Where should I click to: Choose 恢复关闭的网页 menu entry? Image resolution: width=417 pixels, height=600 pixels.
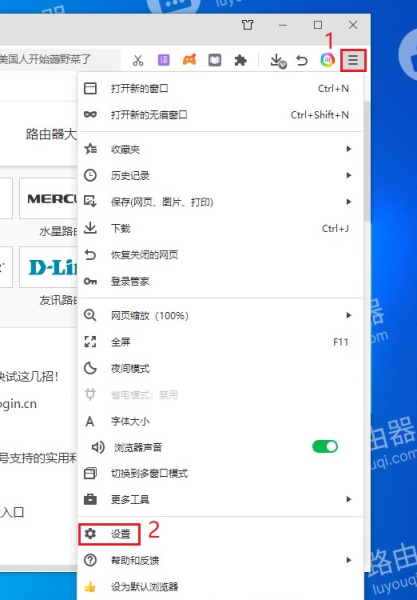pos(220,255)
